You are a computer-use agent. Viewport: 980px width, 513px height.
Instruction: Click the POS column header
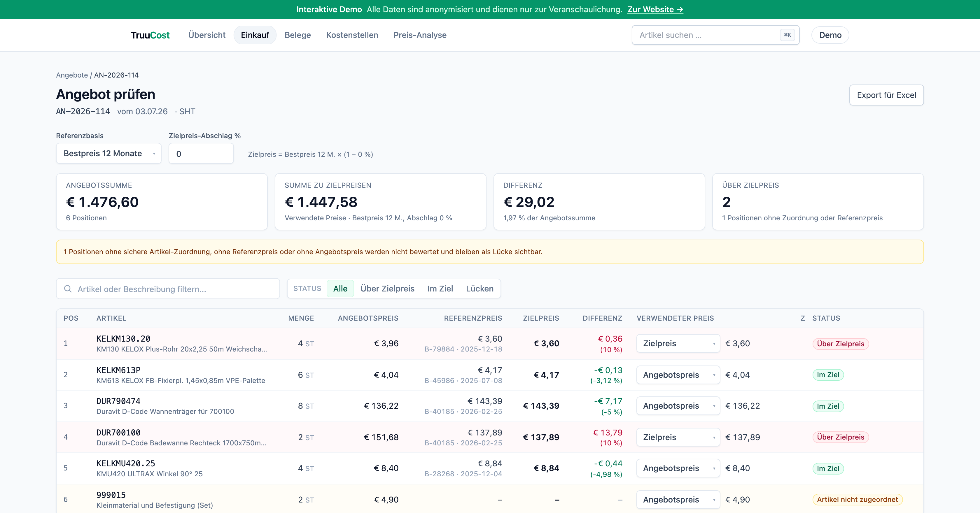[71, 318]
